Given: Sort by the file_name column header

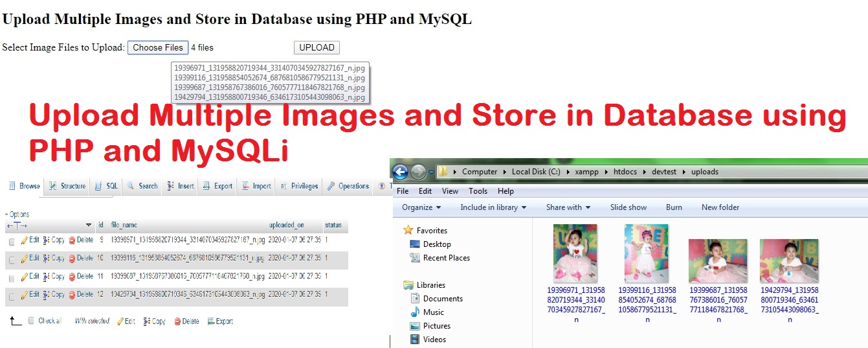Looking at the screenshot, I should 124,226.
